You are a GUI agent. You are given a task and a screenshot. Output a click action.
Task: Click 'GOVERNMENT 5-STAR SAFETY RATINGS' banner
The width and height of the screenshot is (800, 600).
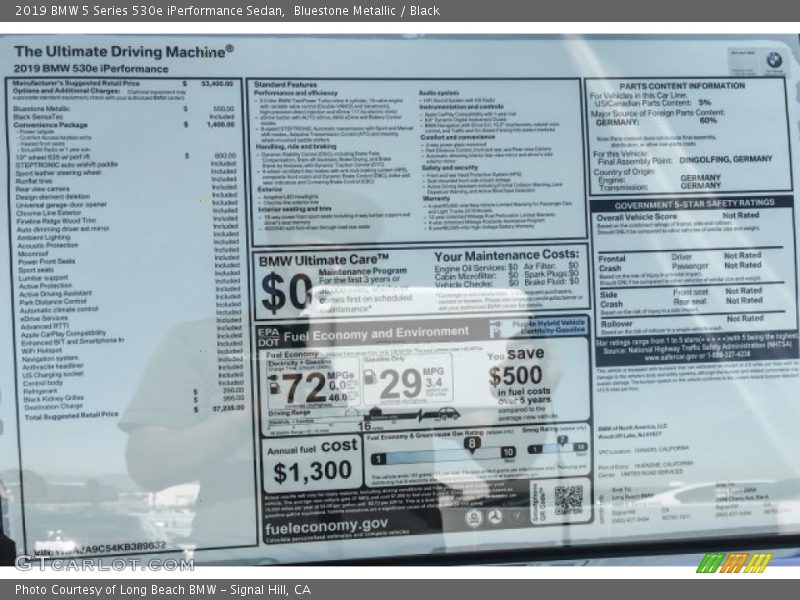coord(694,204)
